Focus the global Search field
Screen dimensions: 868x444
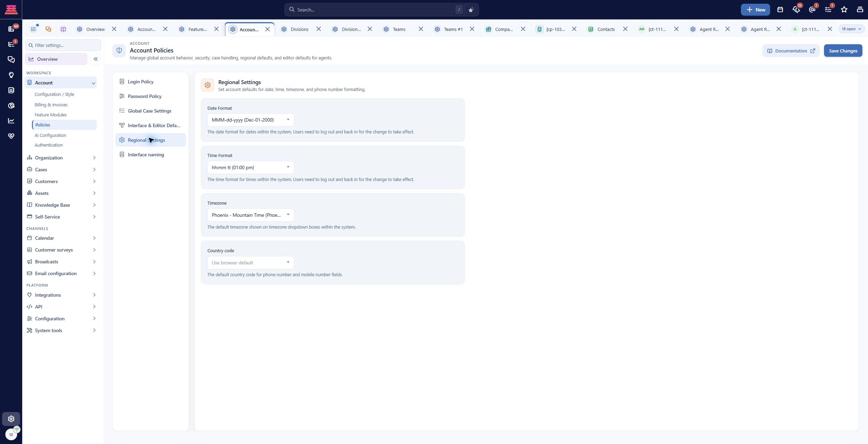pyautogui.click(x=375, y=10)
